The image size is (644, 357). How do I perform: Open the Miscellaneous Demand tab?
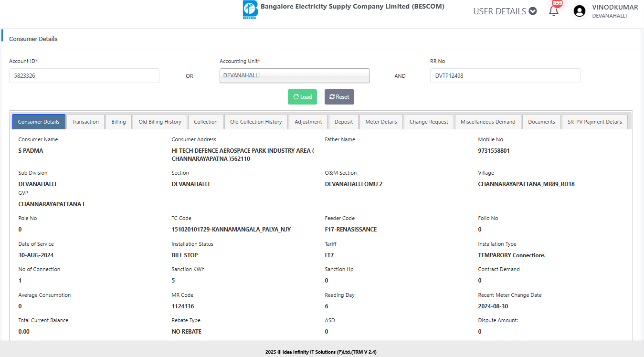click(488, 122)
